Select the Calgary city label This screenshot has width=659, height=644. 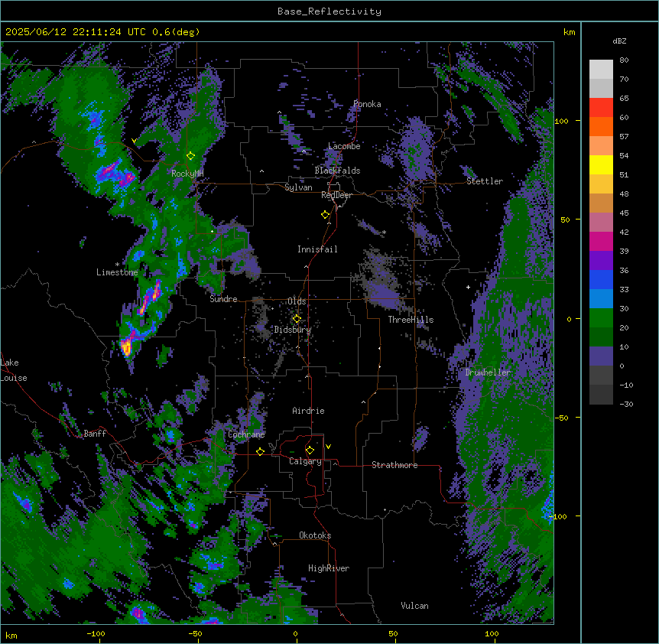(305, 461)
